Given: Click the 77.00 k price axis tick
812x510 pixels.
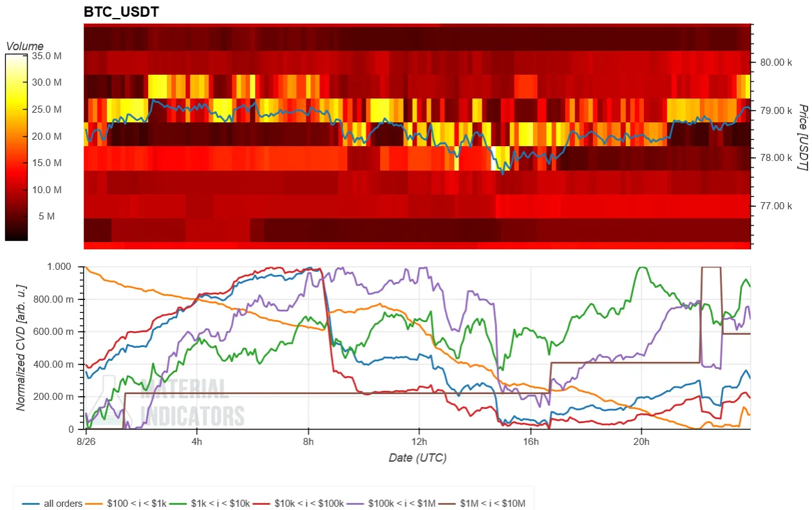Looking at the screenshot, I should tap(776, 206).
